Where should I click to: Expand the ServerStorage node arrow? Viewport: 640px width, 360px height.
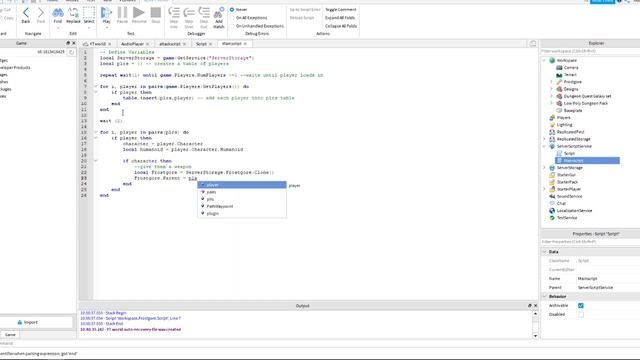pos(544,168)
